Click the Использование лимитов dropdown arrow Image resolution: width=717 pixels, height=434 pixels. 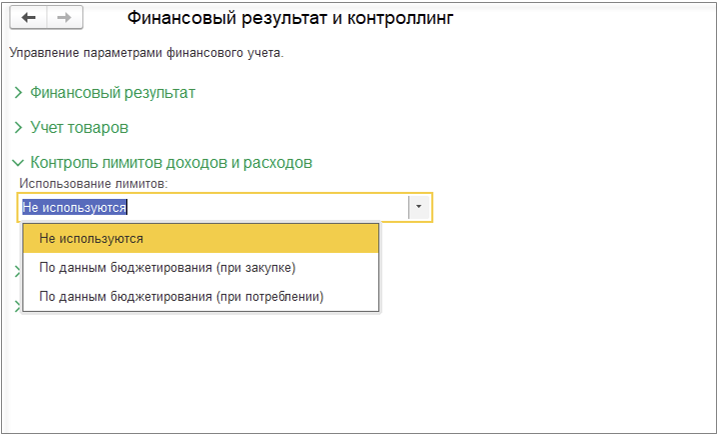(420, 207)
